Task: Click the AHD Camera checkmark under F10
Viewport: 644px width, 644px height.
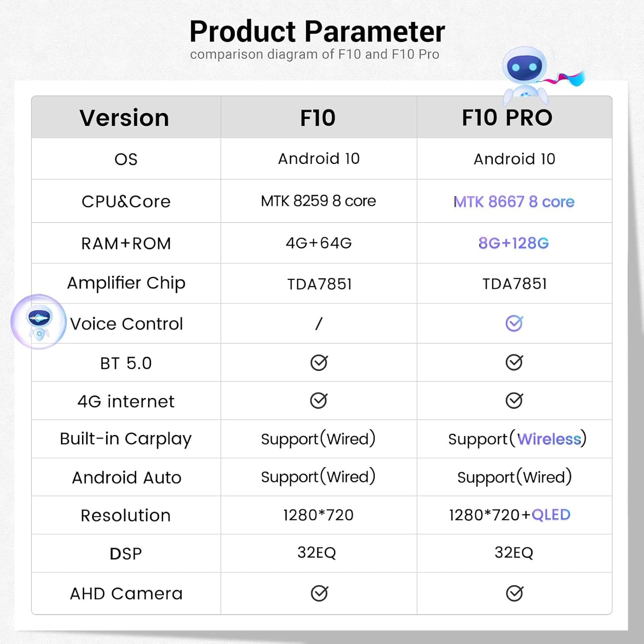Action: click(x=319, y=593)
